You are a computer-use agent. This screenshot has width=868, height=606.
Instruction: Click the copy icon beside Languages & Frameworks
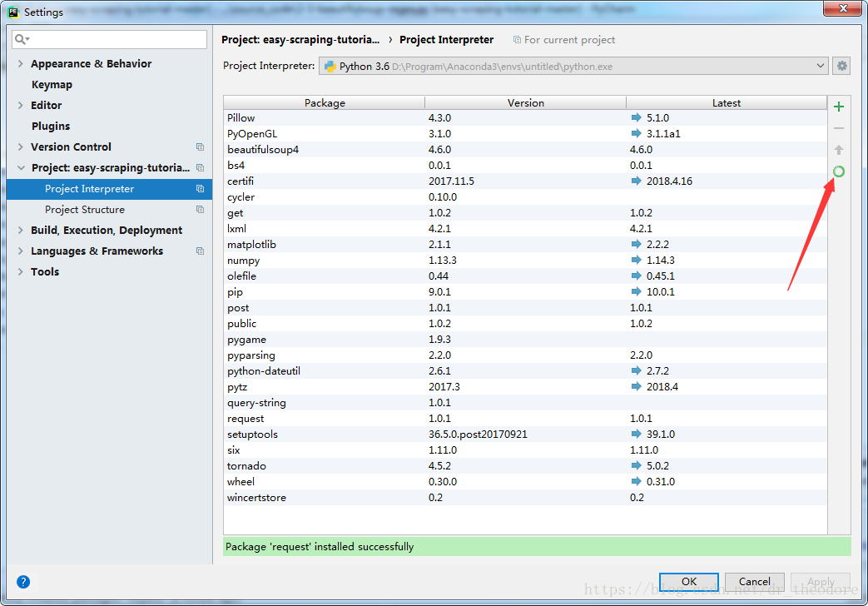coord(200,251)
